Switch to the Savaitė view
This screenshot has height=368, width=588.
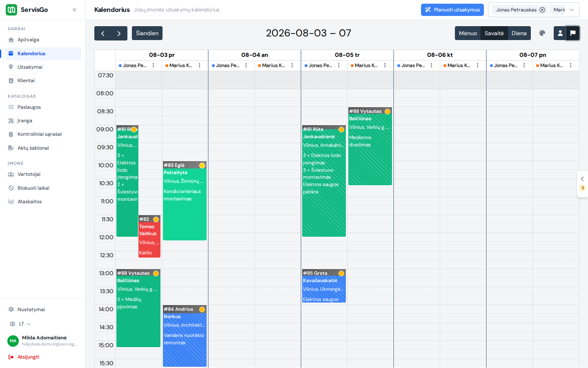tap(494, 33)
